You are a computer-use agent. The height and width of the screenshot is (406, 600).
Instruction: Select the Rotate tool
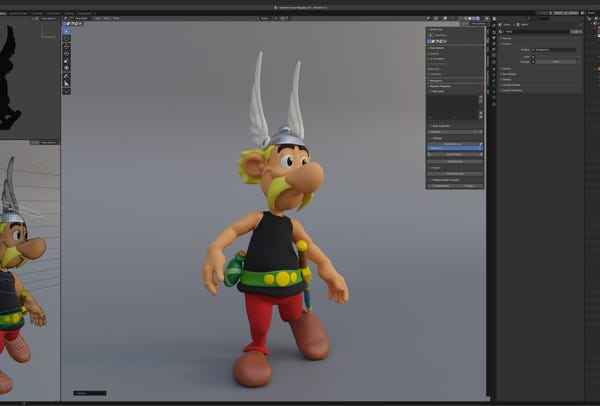[67, 54]
